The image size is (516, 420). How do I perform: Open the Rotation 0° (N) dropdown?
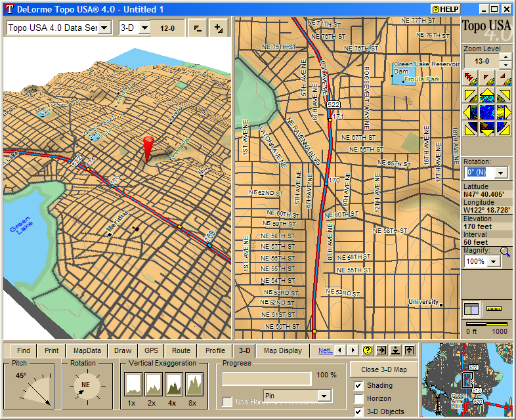tap(501, 173)
